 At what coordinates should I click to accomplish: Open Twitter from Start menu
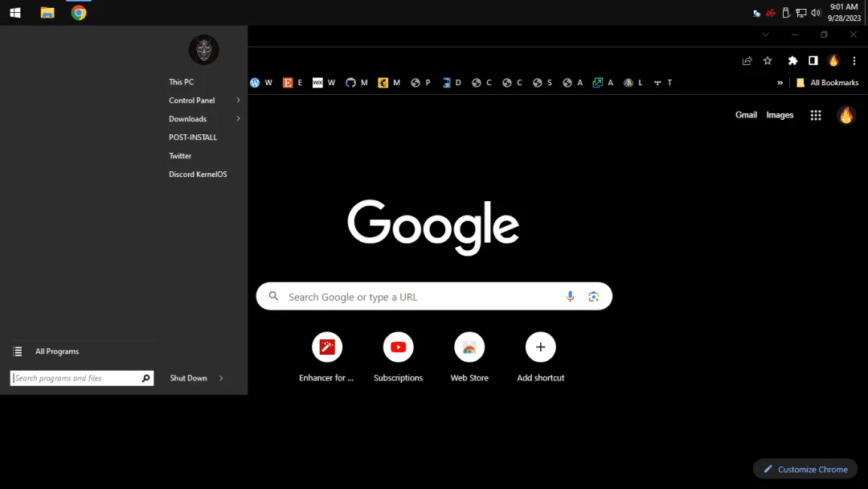(x=180, y=155)
